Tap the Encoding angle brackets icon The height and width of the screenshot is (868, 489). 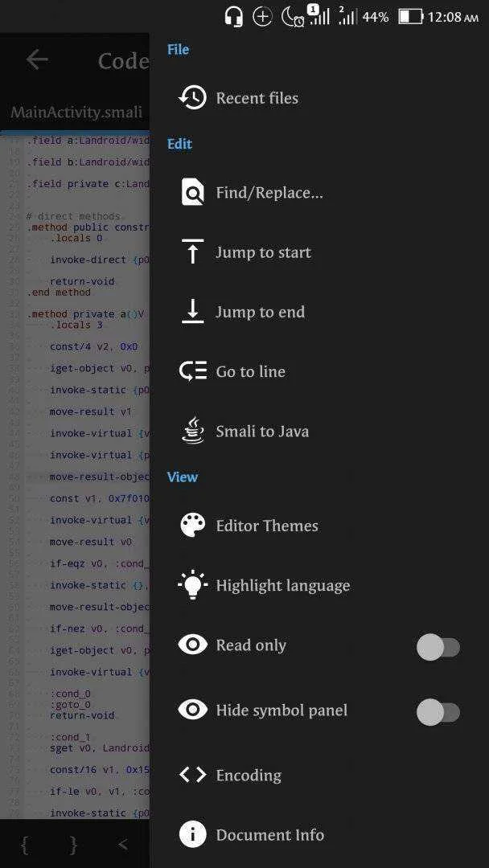193,775
